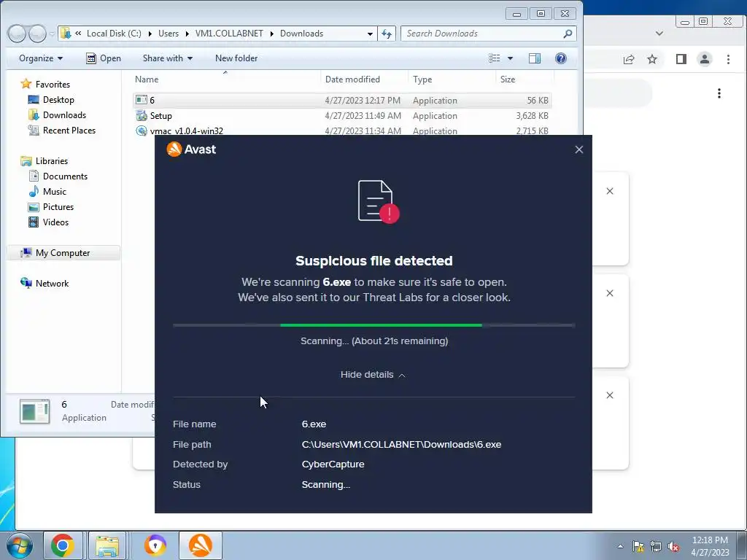
Task: Toggle the preview pane icon
Action: [535, 58]
